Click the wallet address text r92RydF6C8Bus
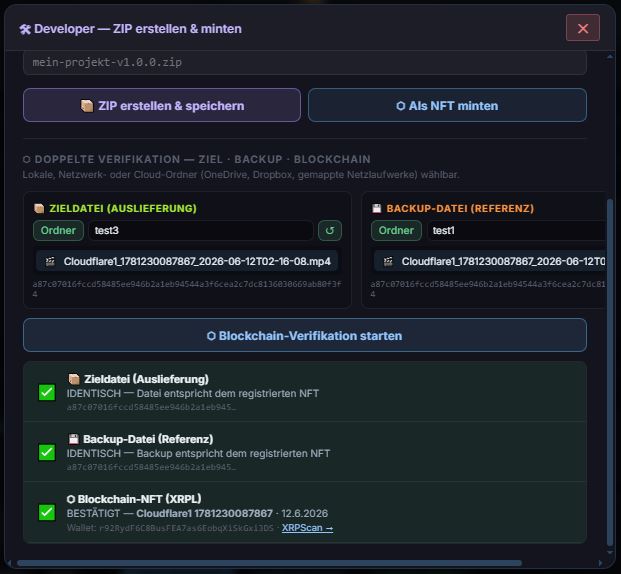The width and height of the screenshot is (621, 574). (x=186, y=528)
